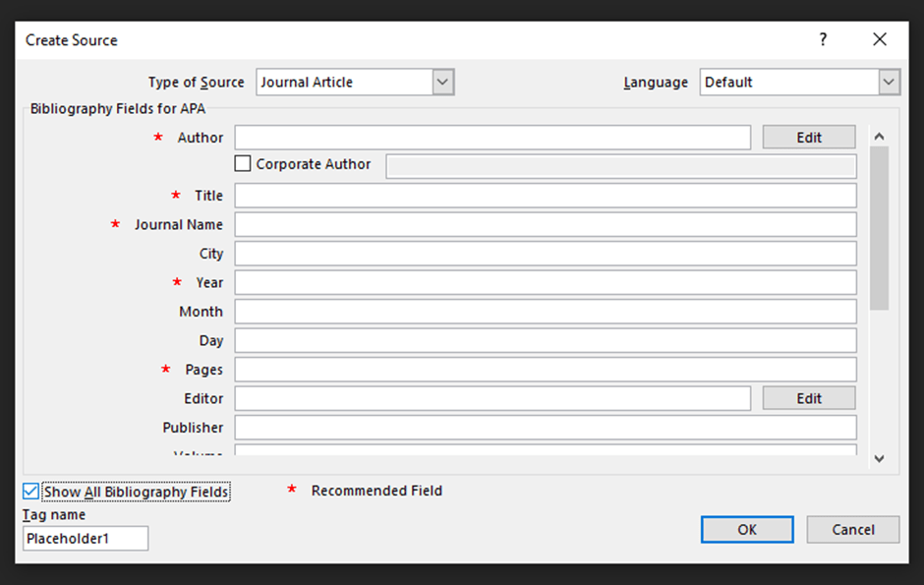Select the Journal Name input box
The width and height of the screenshot is (924, 585).
[x=545, y=224]
